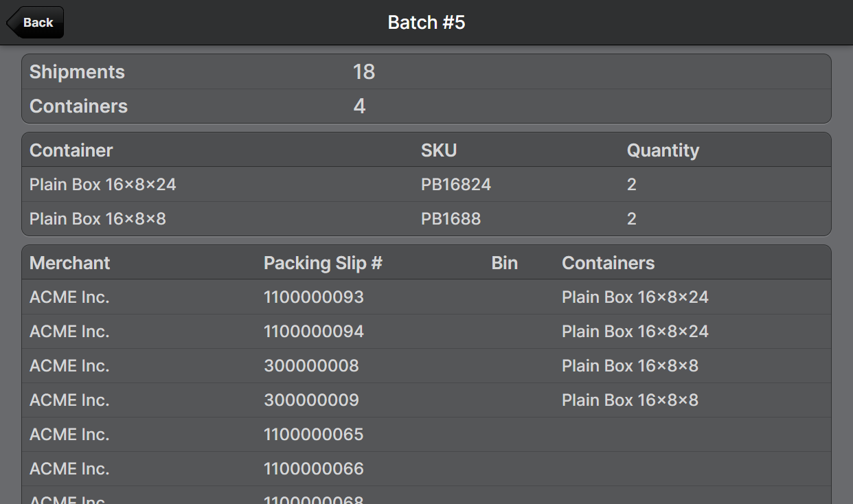Click the SKU column header
Image resolution: width=853 pixels, height=504 pixels.
(x=439, y=150)
